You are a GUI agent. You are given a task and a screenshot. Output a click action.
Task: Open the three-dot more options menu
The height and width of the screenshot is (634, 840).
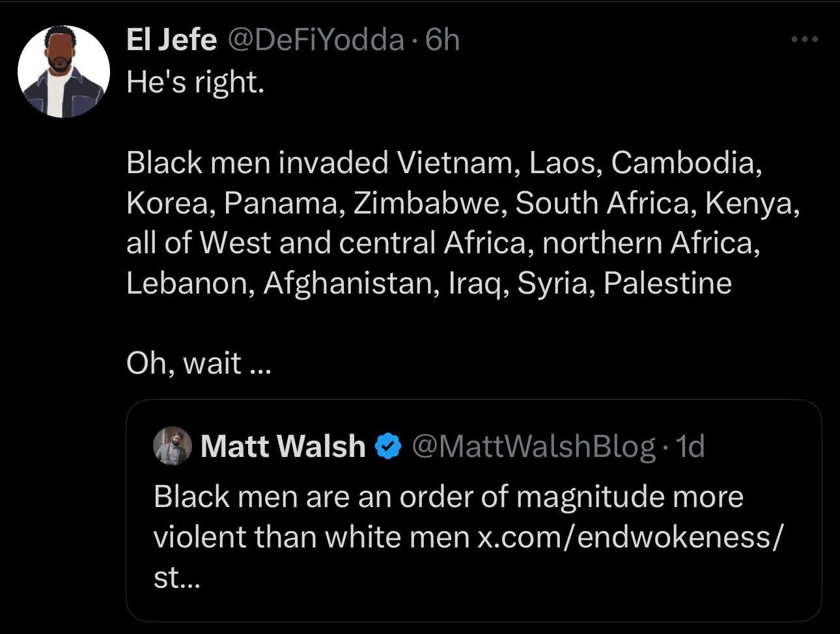point(804,40)
